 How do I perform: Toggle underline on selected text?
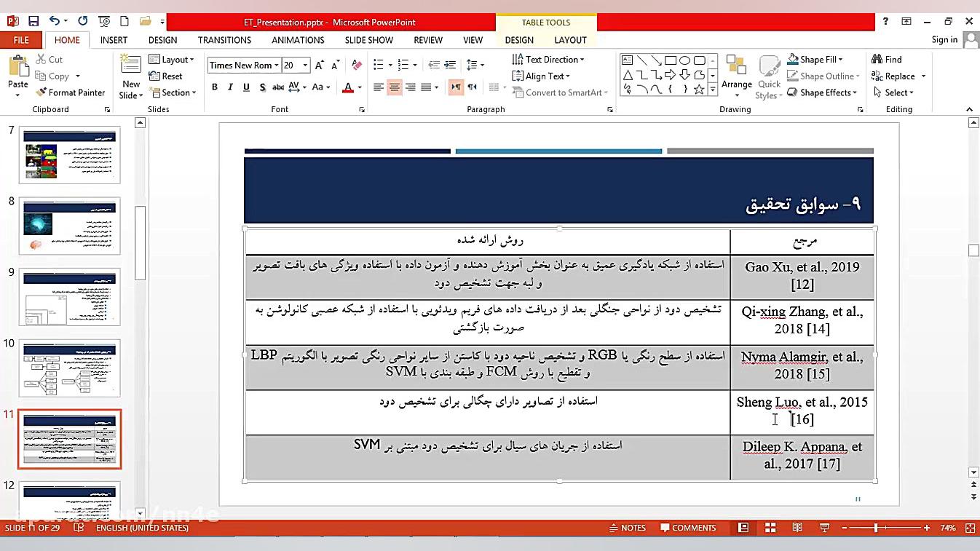pyautogui.click(x=245, y=87)
